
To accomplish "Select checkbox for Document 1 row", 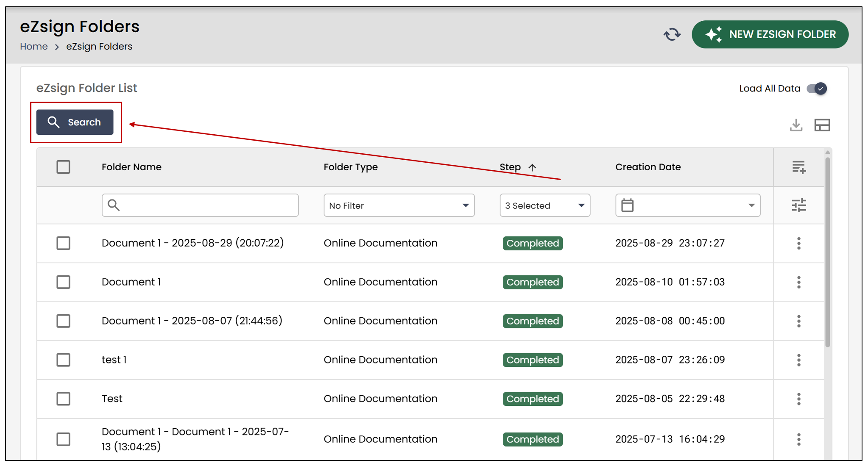I will click(63, 282).
